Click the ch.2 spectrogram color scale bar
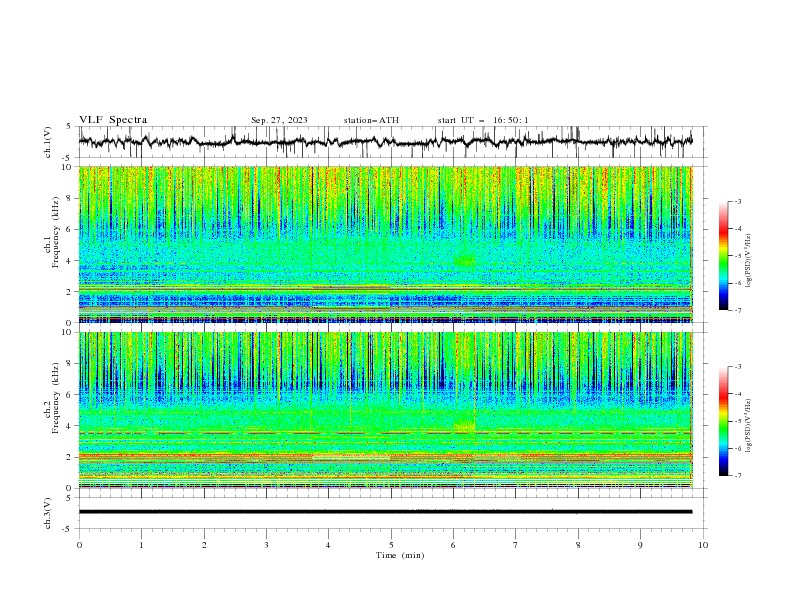 pyautogui.click(x=724, y=421)
